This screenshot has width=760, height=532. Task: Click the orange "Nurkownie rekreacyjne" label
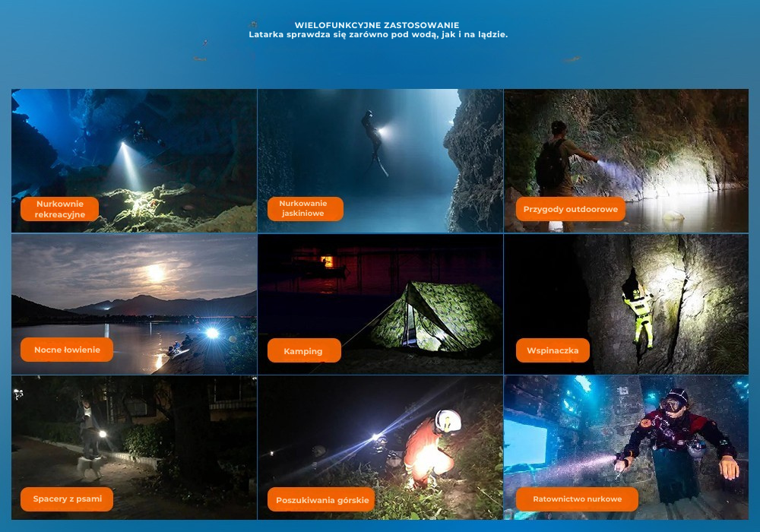click(60, 209)
